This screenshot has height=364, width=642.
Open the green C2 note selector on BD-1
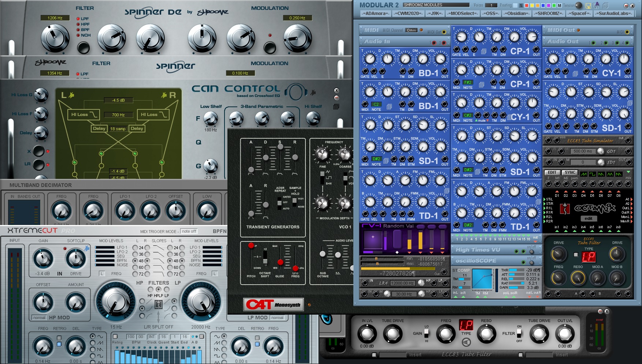376,104
